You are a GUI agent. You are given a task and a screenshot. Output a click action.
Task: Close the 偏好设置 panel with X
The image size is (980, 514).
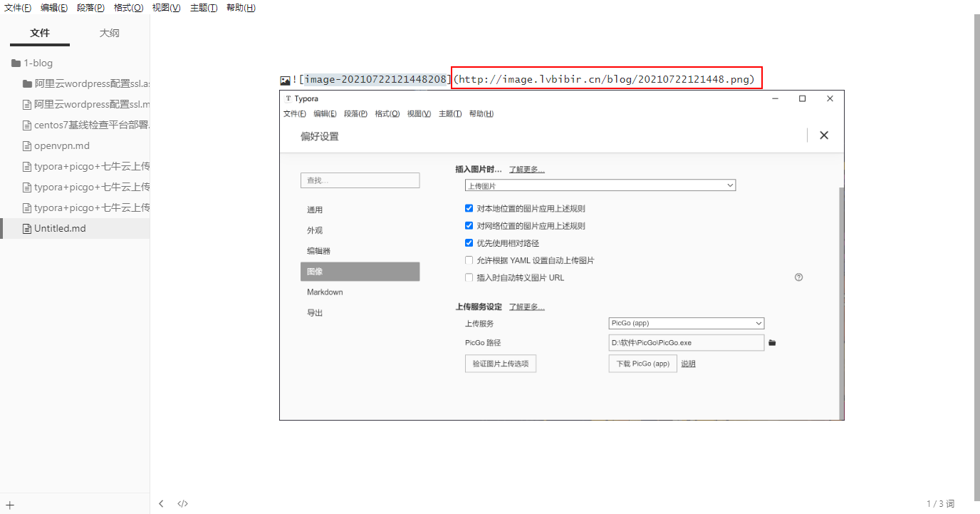coord(824,135)
